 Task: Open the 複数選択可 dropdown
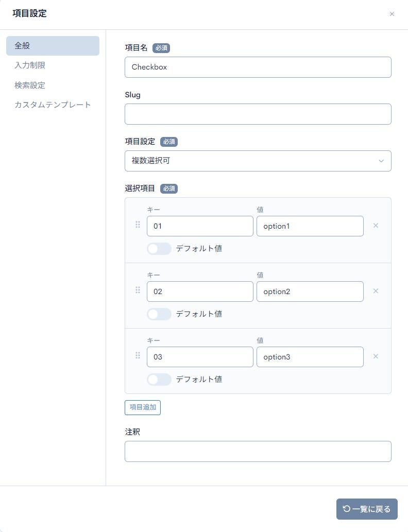click(258, 161)
